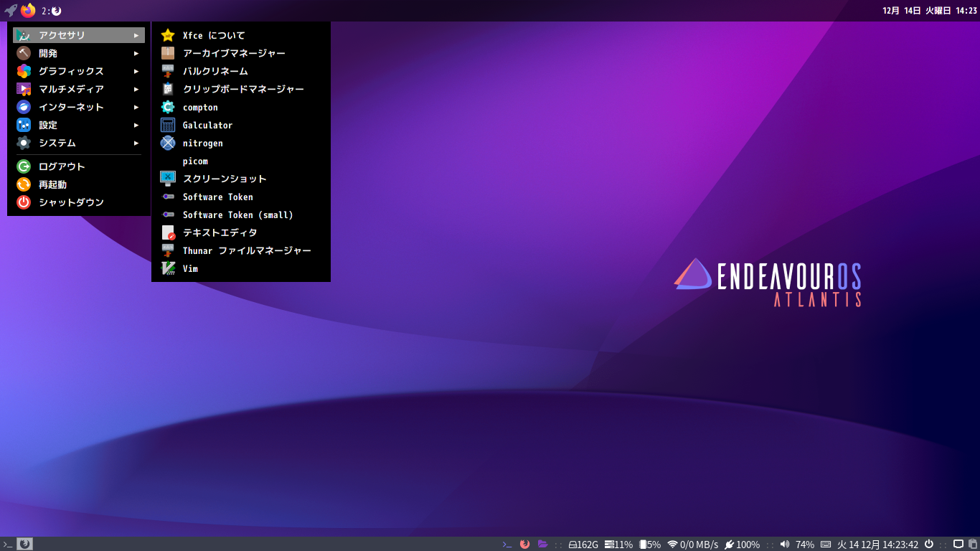Select the picom menu entry

coord(241,161)
